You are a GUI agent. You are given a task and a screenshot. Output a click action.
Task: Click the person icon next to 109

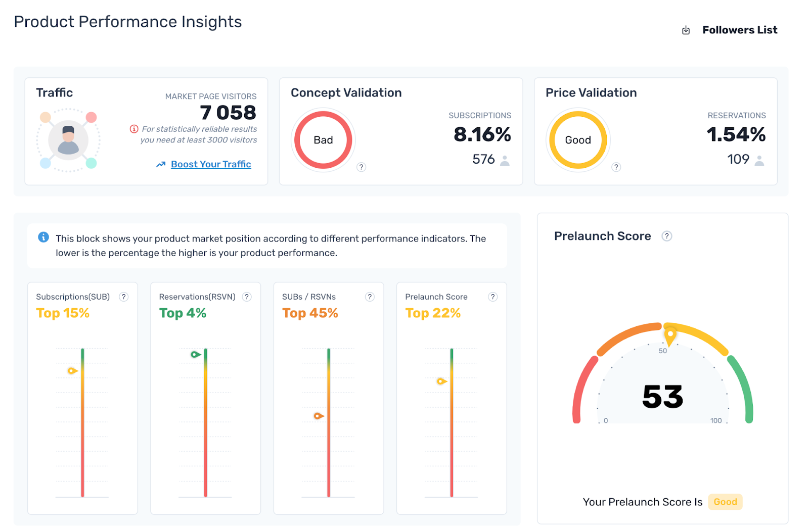[759, 160]
